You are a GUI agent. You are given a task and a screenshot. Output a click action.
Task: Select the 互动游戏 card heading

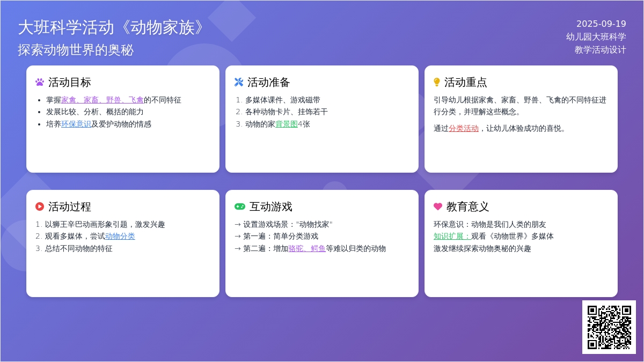click(x=270, y=206)
